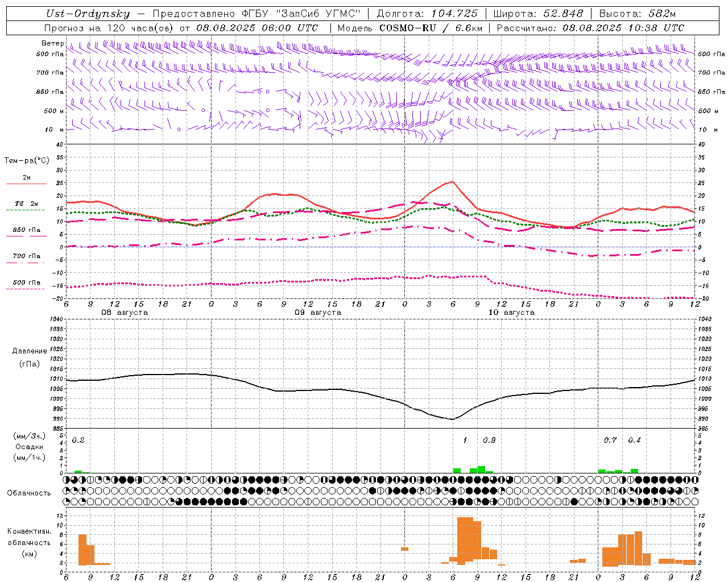Viewport: 728px width, 582px height.
Task: Click the 2м temperature legend label
Action: (27, 178)
